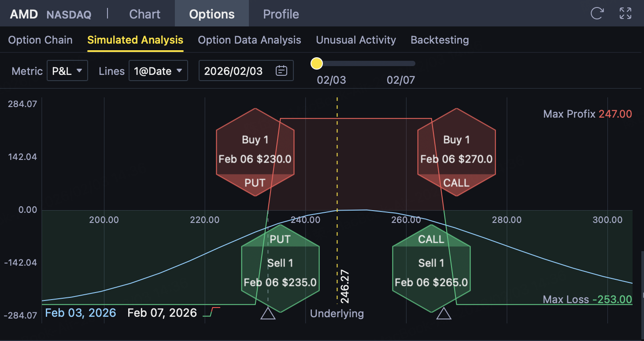
Task: Click the left breakeven triangle marker
Action: click(268, 313)
